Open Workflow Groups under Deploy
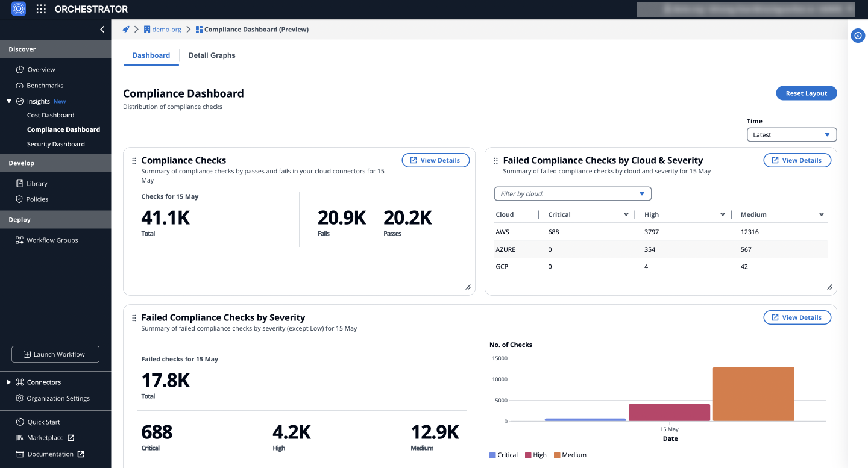This screenshot has height=468, width=868. (x=54, y=240)
